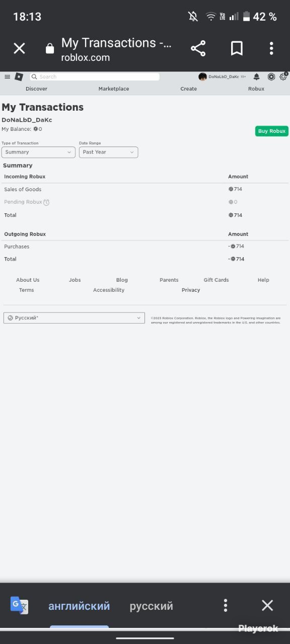The width and height of the screenshot is (290, 644).
Task: Open translate bar options menu
Action: click(x=226, y=605)
